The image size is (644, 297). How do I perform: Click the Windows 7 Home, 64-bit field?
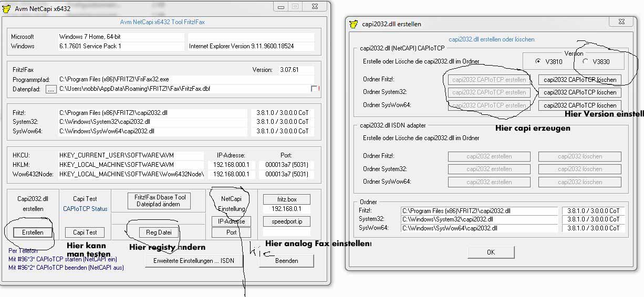[121, 37]
